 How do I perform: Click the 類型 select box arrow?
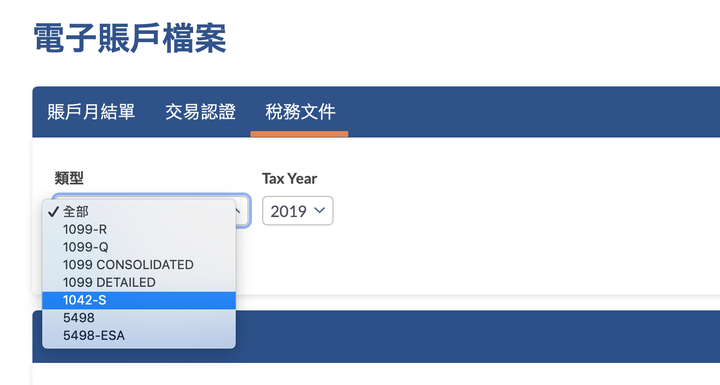[238, 211]
